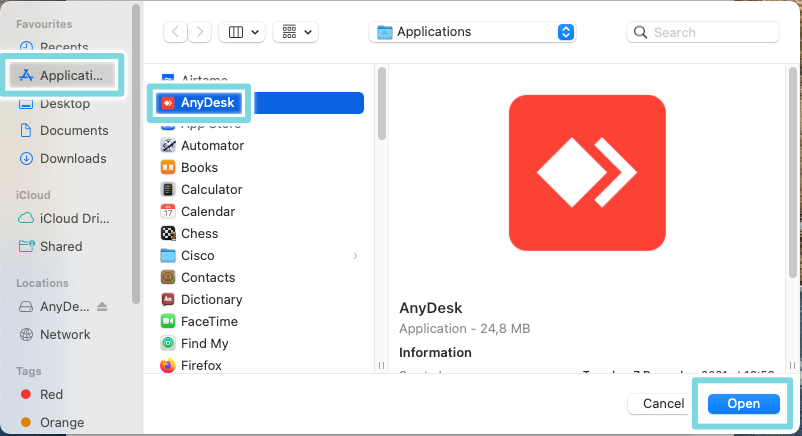Viewport: 802px width, 436px height.
Task: Select Applications in the sidebar
Action: 61,75
